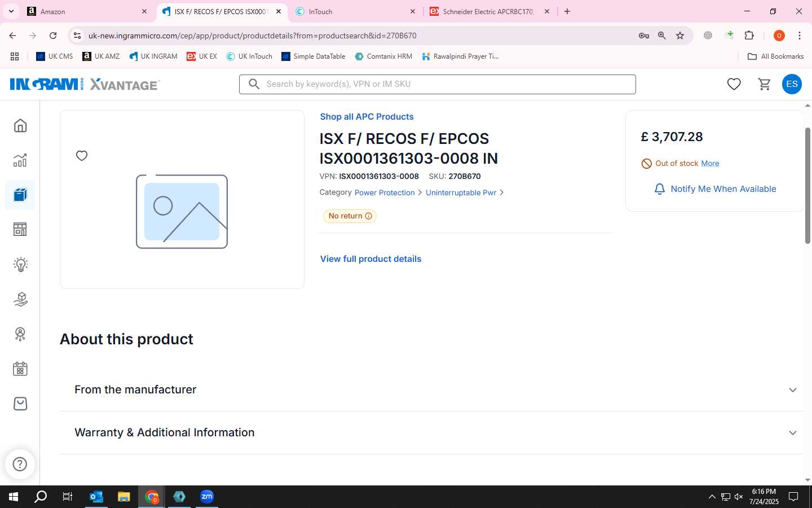Show hidden system tray icons

click(712, 497)
